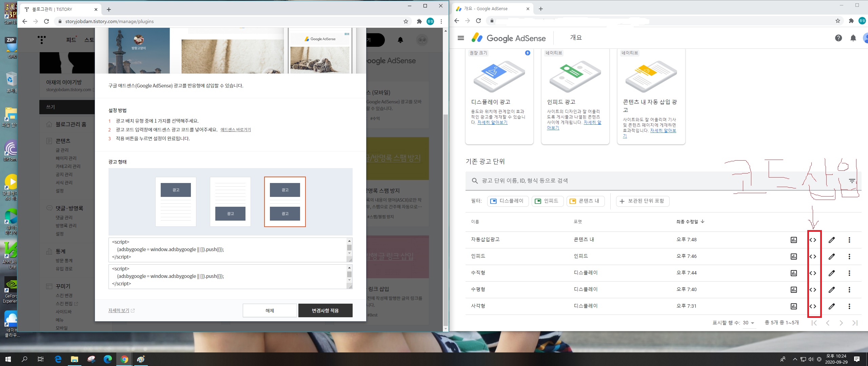Open rows-per-page dropdown showing 30
This screenshot has width=868, height=366.
(x=749, y=323)
